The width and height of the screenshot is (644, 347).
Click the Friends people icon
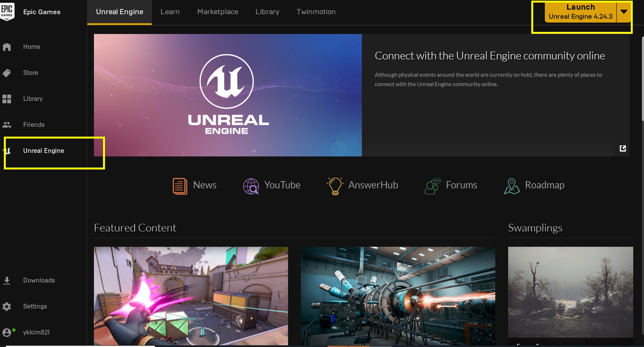point(7,125)
